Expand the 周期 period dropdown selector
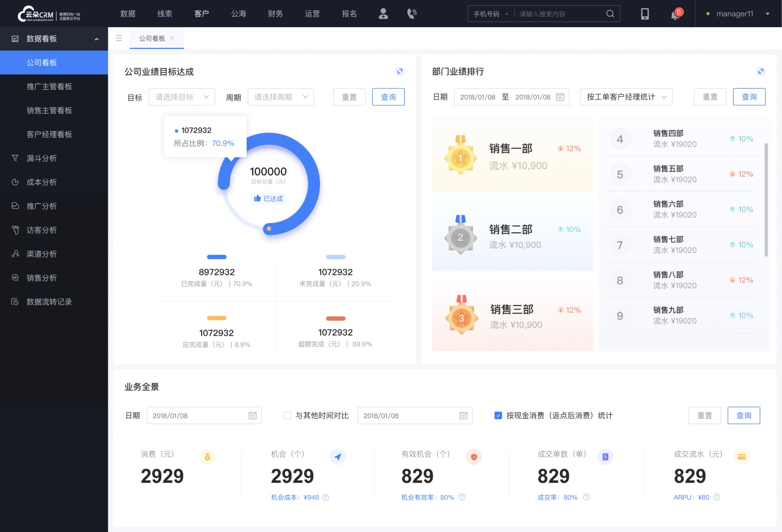 point(279,97)
